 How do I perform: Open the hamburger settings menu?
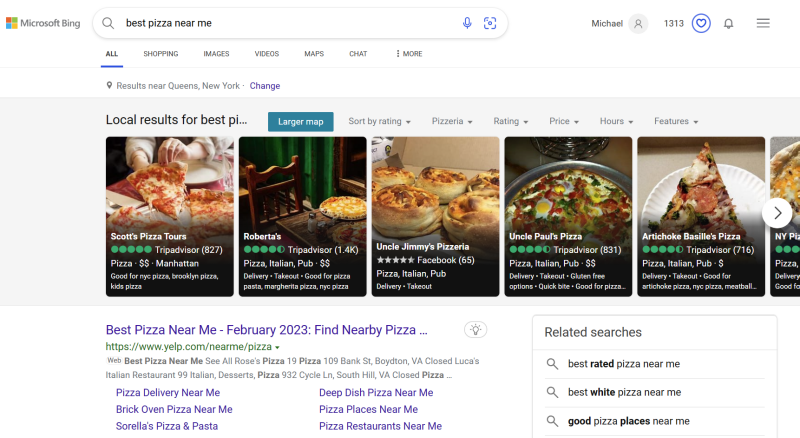(763, 23)
